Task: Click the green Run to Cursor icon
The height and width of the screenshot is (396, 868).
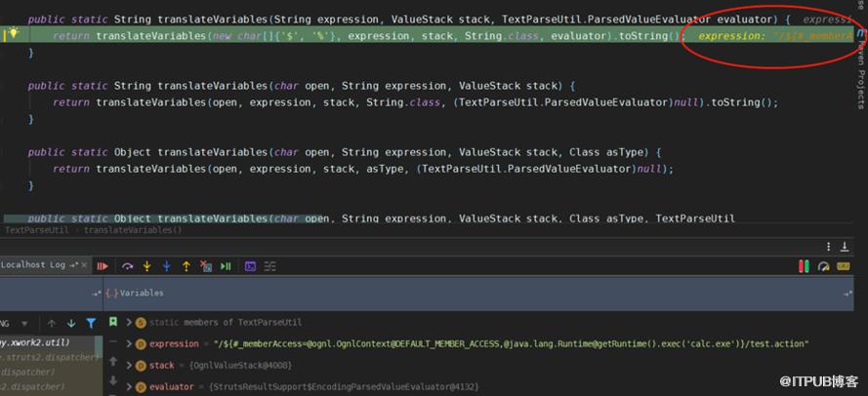Action: [226, 266]
